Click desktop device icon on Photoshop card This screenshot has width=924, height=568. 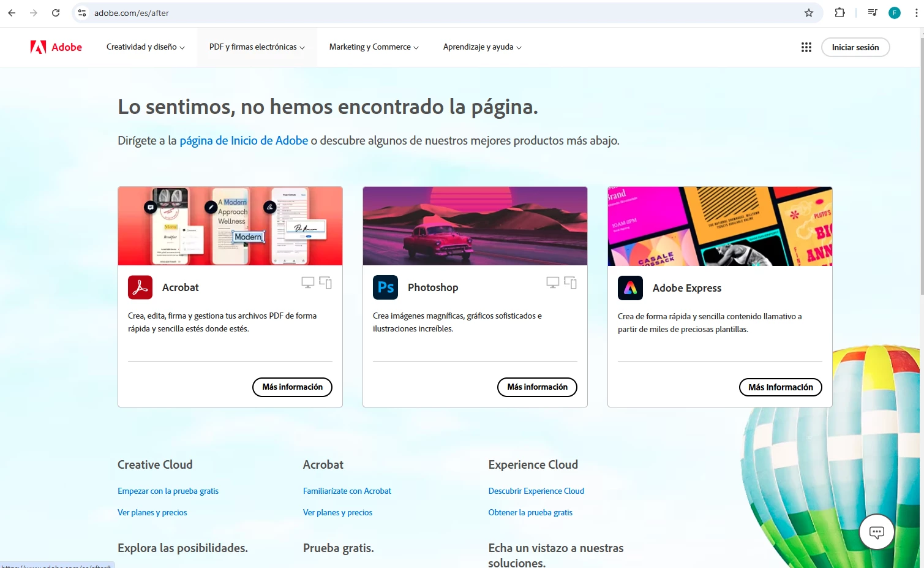[553, 282]
